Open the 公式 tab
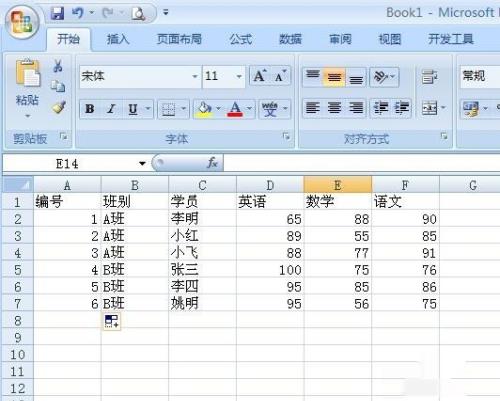This screenshot has width=500, height=401. [x=240, y=39]
